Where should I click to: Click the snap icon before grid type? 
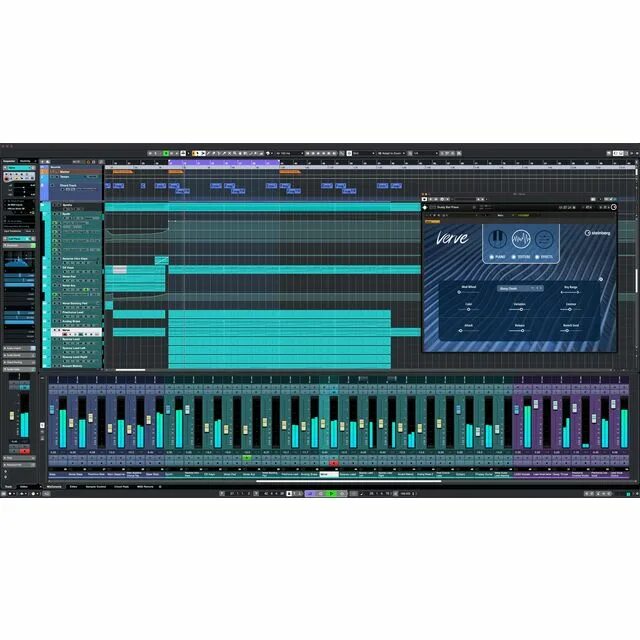pyautogui.click(x=349, y=153)
